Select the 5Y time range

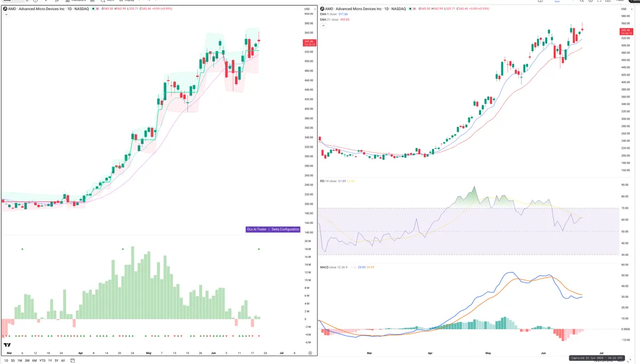pyautogui.click(x=56, y=360)
